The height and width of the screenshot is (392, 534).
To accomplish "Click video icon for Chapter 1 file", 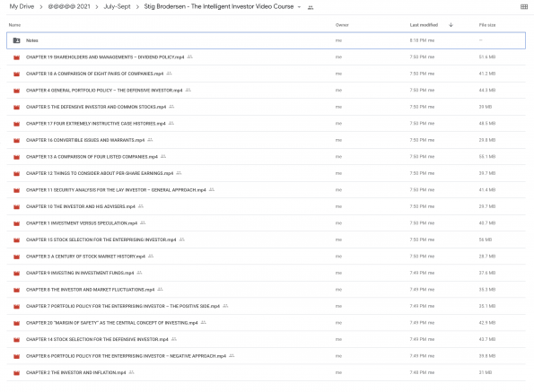I will pyautogui.click(x=16, y=223).
